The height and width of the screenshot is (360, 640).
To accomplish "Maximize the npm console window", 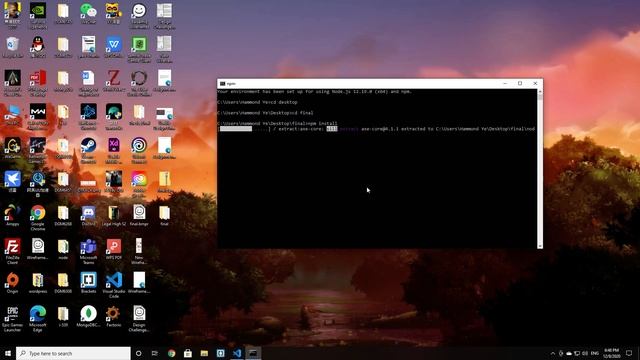I will click(520, 83).
